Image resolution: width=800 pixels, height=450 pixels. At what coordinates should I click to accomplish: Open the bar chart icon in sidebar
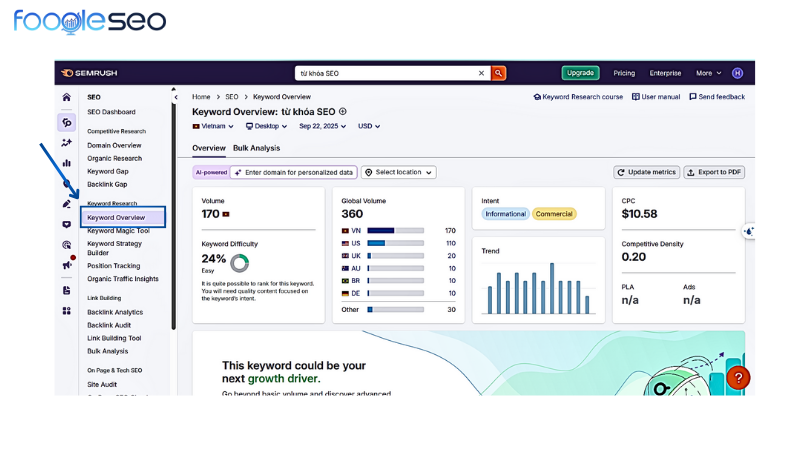click(x=67, y=163)
